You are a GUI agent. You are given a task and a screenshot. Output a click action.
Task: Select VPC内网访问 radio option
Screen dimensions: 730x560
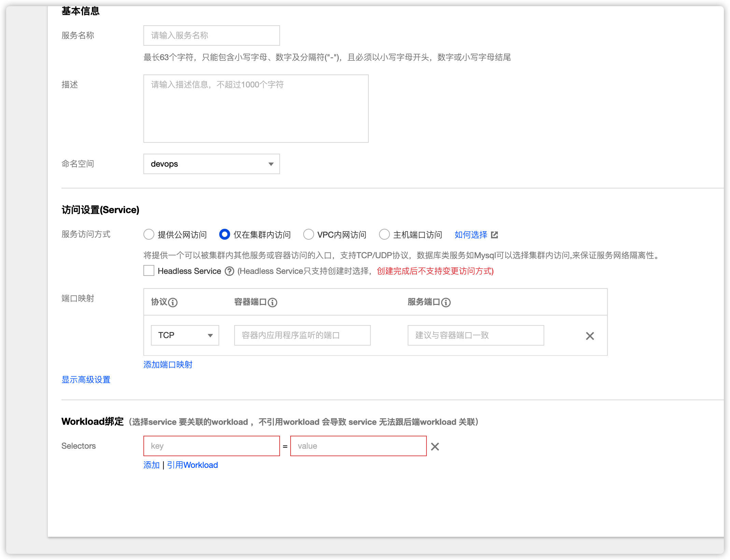[309, 235]
